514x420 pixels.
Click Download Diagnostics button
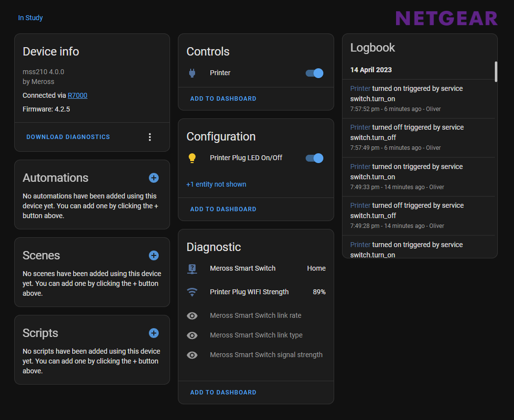[68, 137]
